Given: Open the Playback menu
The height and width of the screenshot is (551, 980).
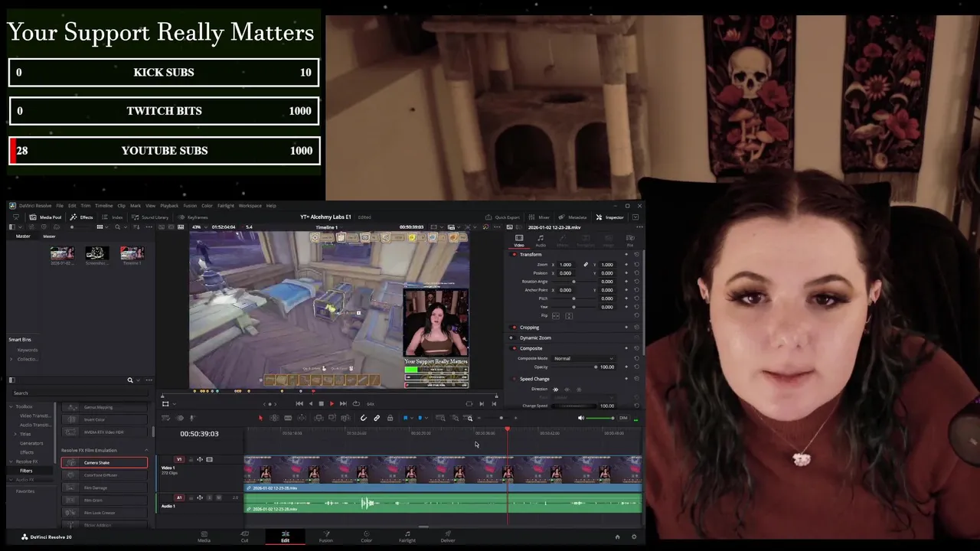Looking at the screenshot, I should pos(169,205).
